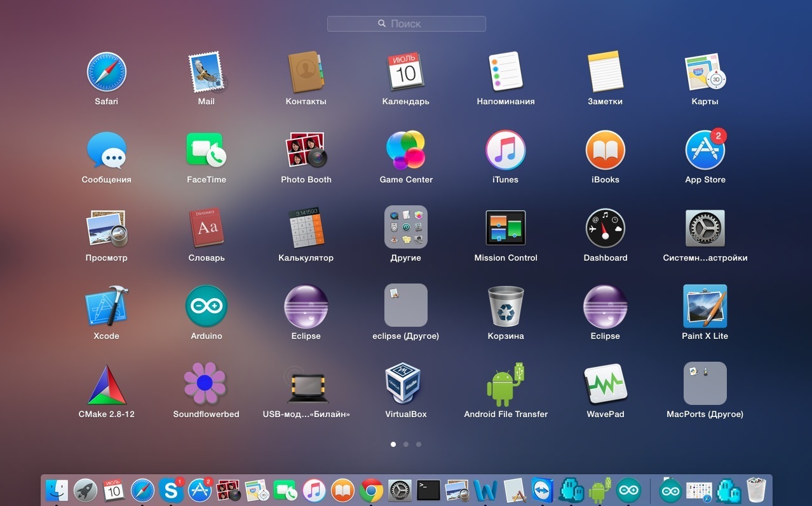This screenshot has height=506, width=812.
Task: Open USB-модем «Билайн» app
Action: click(x=306, y=385)
